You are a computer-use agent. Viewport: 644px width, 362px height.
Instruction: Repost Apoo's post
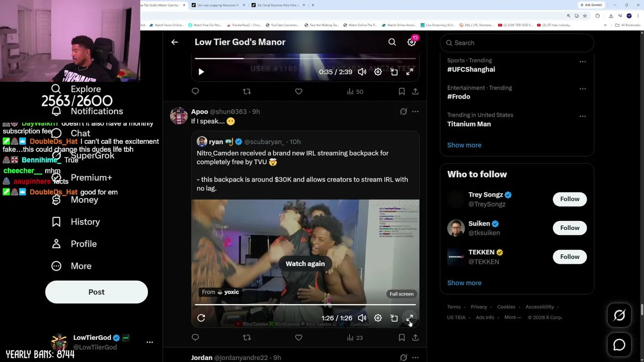(247, 337)
